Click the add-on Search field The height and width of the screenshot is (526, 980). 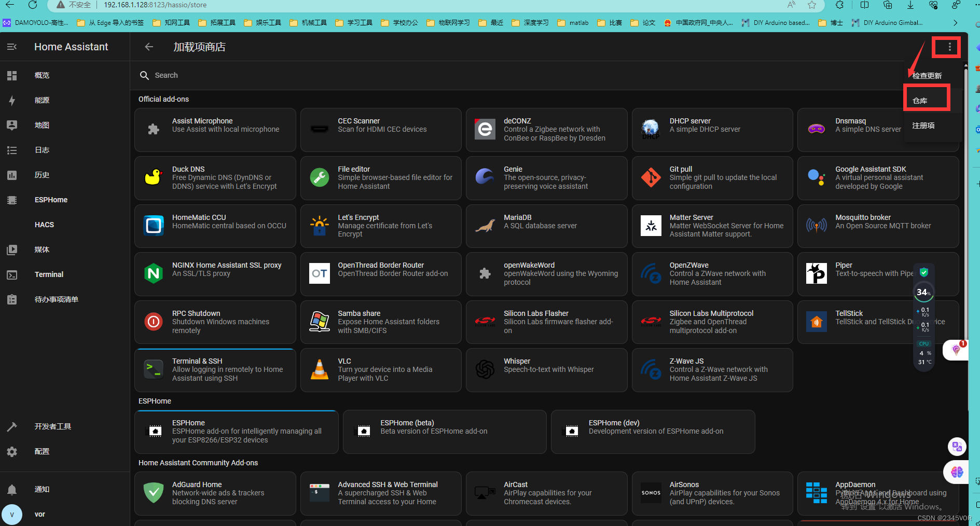519,75
